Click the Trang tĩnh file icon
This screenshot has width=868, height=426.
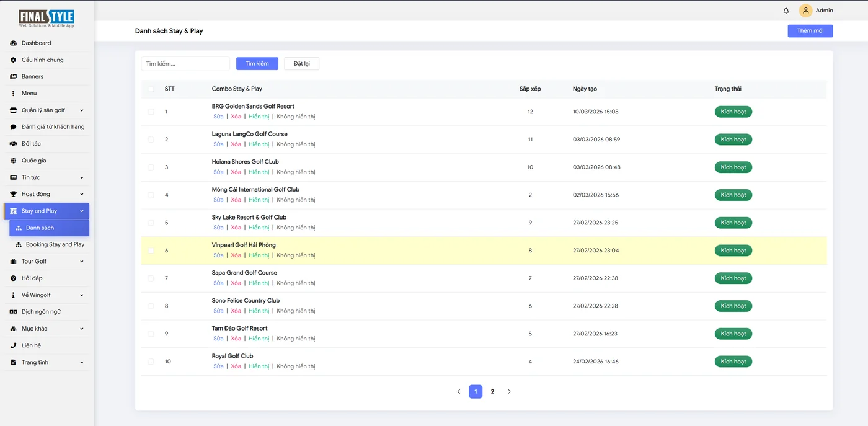[14, 362]
